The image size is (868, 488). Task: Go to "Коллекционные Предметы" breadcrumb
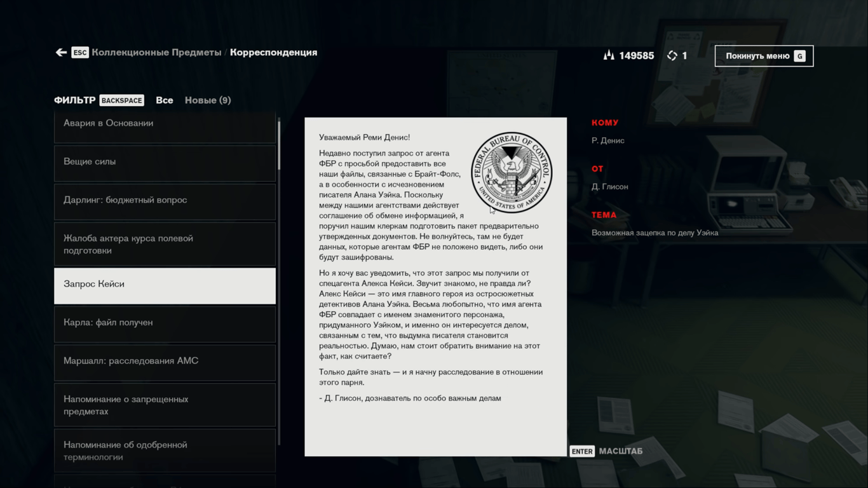click(156, 53)
